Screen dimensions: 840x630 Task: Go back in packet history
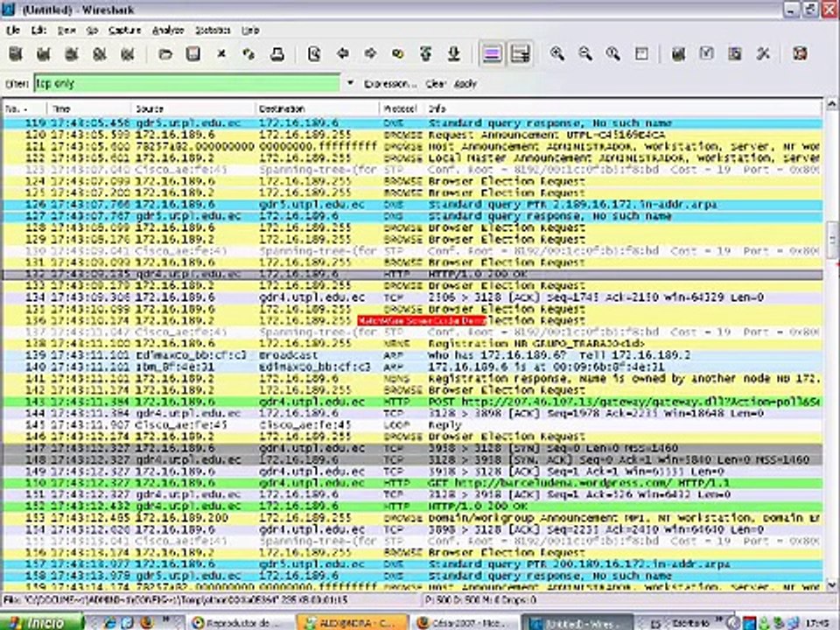(x=343, y=53)
